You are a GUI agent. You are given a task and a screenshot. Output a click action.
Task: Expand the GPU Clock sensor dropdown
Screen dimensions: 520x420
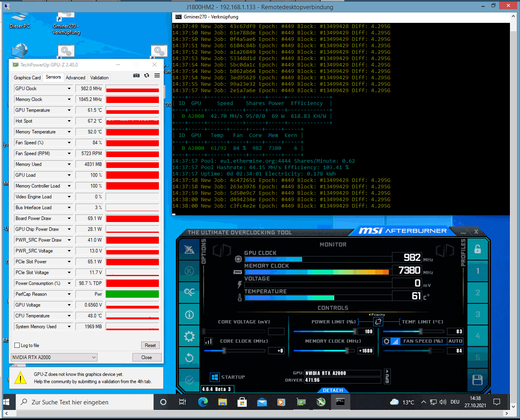[69, 89]
